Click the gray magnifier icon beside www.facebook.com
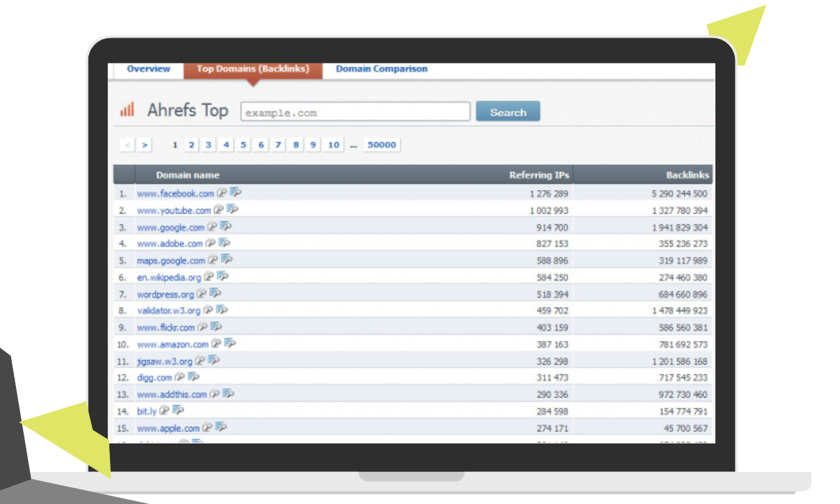This screenshot has height=504, width=840. click(221, 193)
